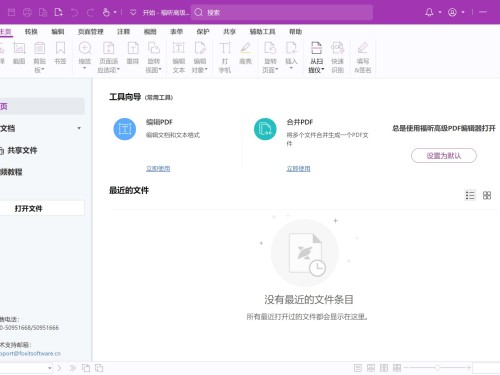
Task: Click the Save icon in the title bar
Action: tap(11, 13)
